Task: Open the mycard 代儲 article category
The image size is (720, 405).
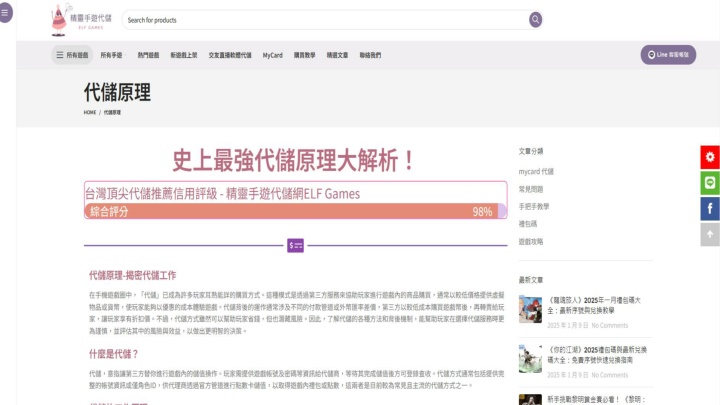Action: tap(536, 172)
